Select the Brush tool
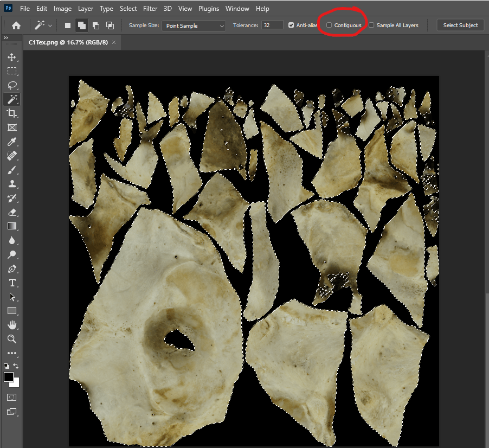The image size is (489, 448). click(11, 170)
